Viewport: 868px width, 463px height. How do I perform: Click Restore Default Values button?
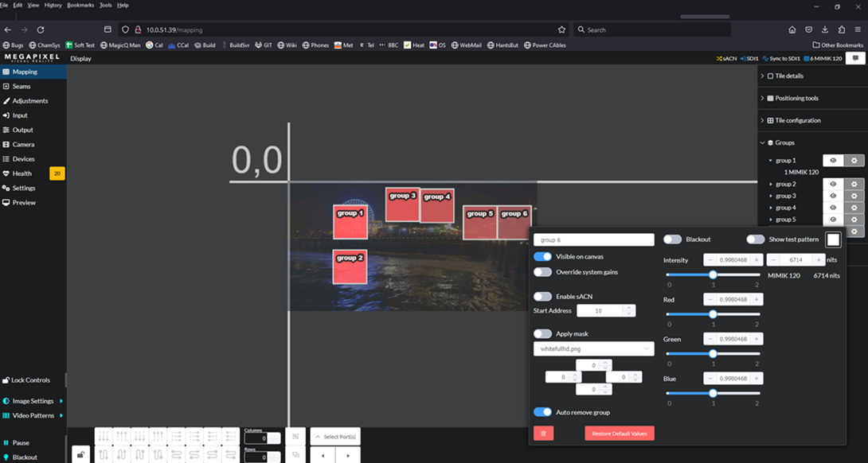point(620,433)
